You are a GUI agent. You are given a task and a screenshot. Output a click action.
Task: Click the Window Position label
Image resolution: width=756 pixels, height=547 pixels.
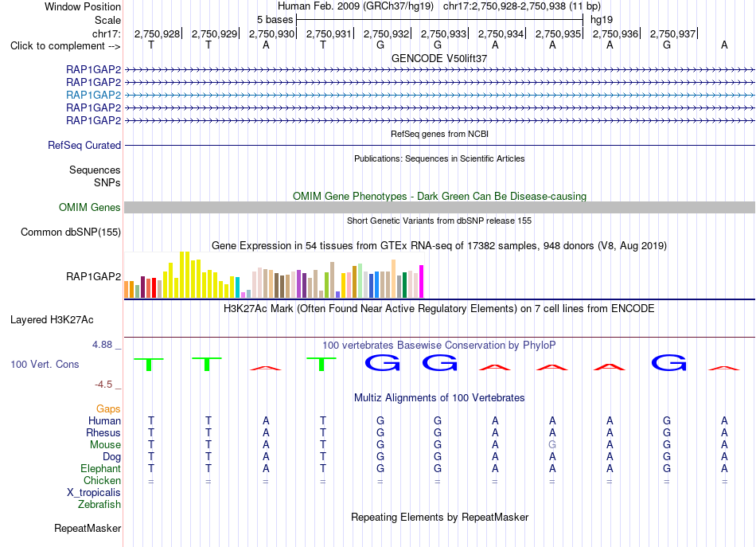click(83, 6)
